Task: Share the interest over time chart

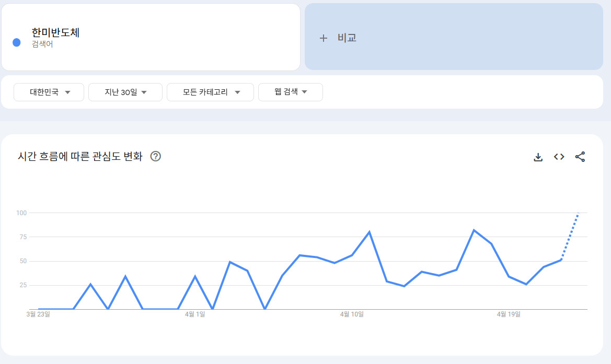Action: (x=580, y=157)
